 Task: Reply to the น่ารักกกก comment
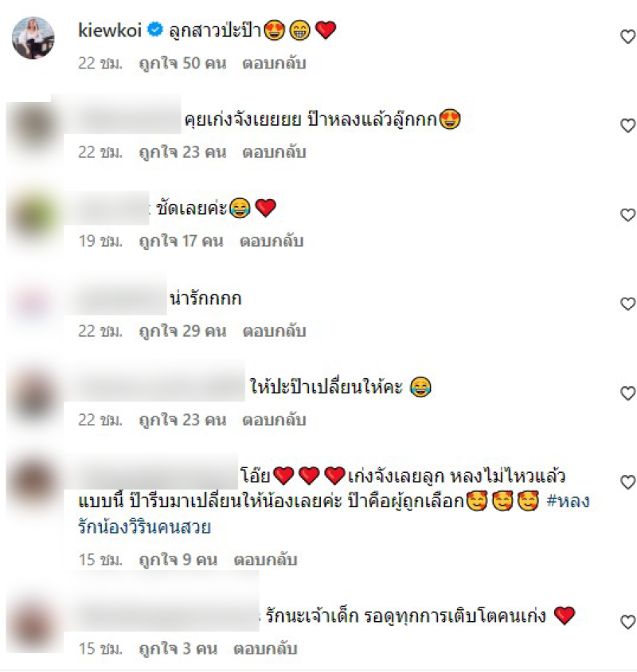[x=274, y=331]
